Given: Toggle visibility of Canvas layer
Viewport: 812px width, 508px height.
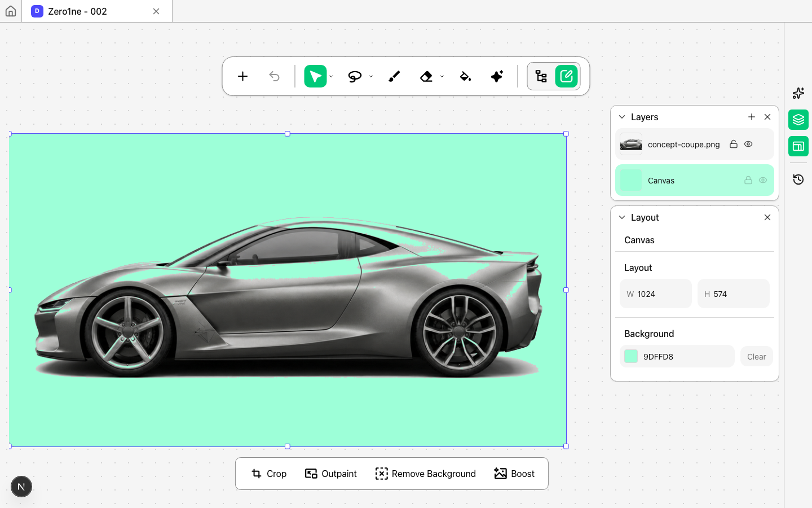Looking at the screenshot, I should click(763, 180).
